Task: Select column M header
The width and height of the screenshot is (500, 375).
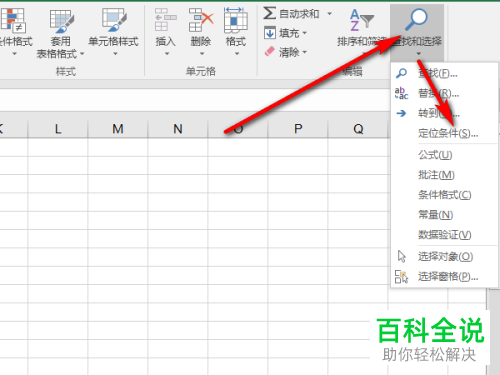Action: click(x=118, y=129)
